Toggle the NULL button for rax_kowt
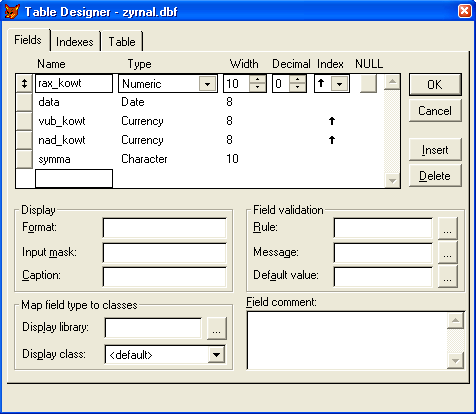This screenshot has height=414, width=476. (369, 83)
